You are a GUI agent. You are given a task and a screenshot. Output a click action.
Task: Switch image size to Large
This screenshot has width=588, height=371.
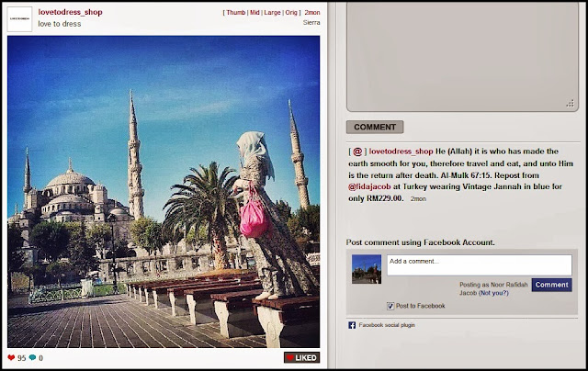pos(272,12)
